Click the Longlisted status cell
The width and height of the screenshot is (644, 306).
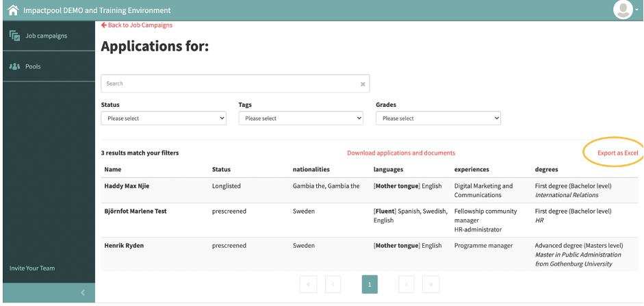click(x=227, y=186)
